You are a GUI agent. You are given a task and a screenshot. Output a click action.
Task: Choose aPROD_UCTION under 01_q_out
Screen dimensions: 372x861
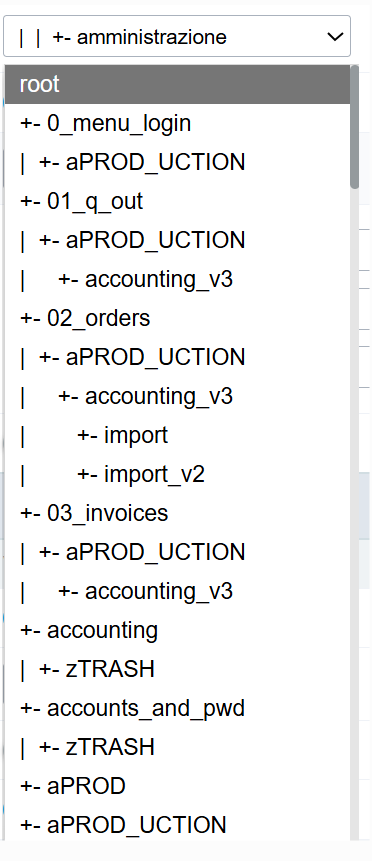(177, 240)
